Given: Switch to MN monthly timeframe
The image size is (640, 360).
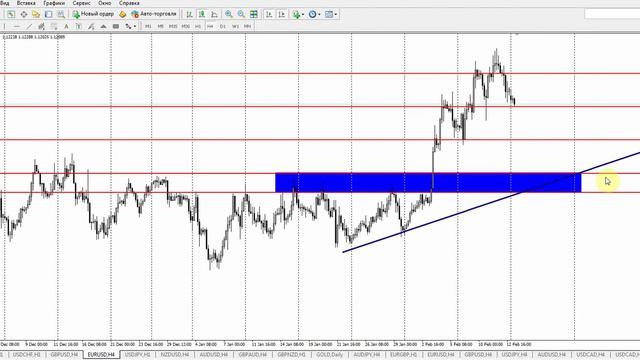Looking at the screenshot, I should click(247, 26).
